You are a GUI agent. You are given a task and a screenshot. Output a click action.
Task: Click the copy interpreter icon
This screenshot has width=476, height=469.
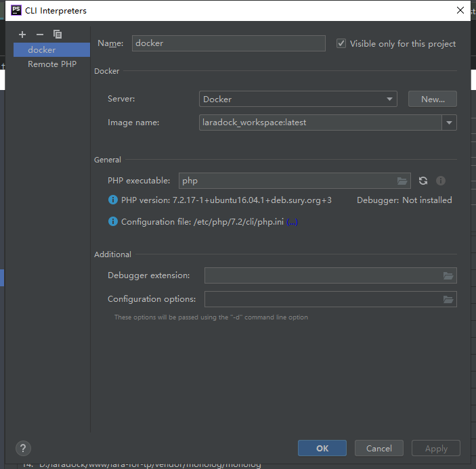(58, 34)
